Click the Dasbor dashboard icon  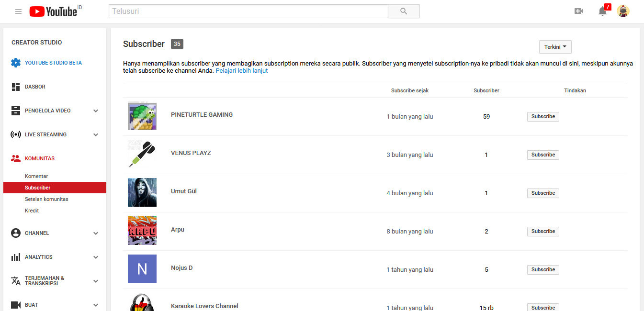pos(16,87)
